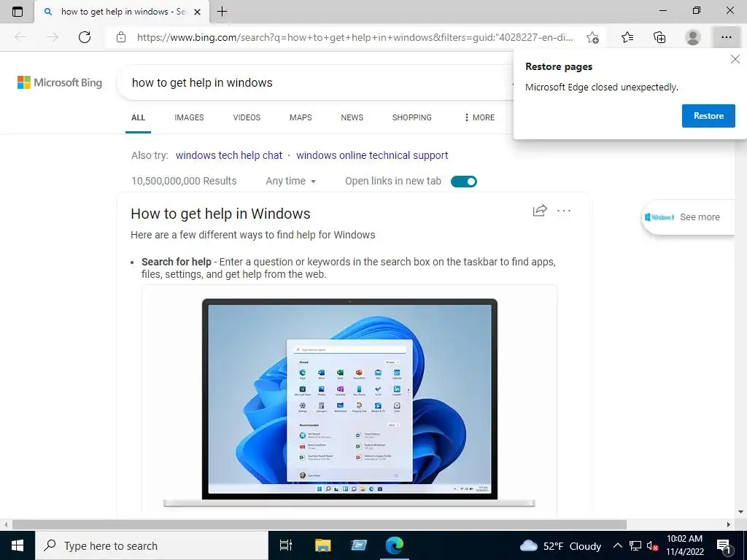Open the Favorites list icon

(x=627, y=37)
